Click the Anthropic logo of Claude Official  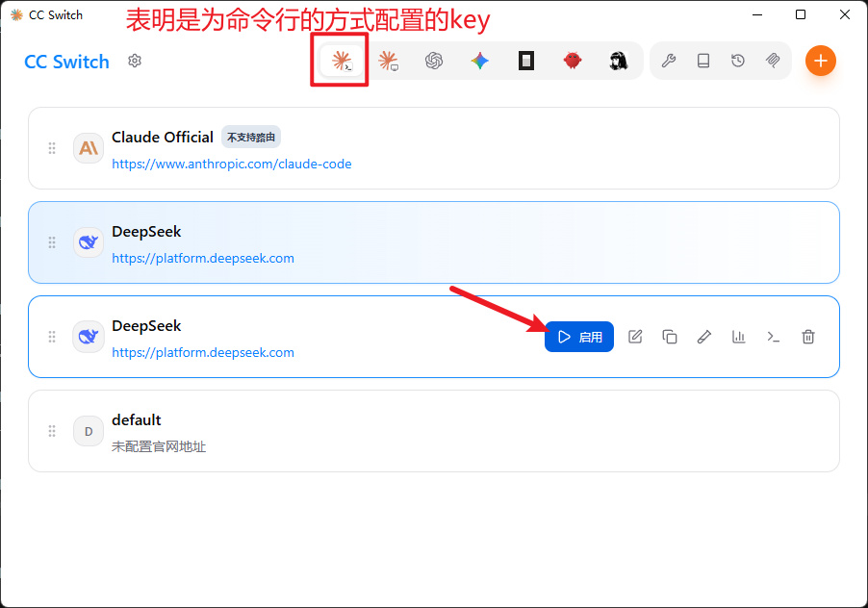[x=89, y=148]
